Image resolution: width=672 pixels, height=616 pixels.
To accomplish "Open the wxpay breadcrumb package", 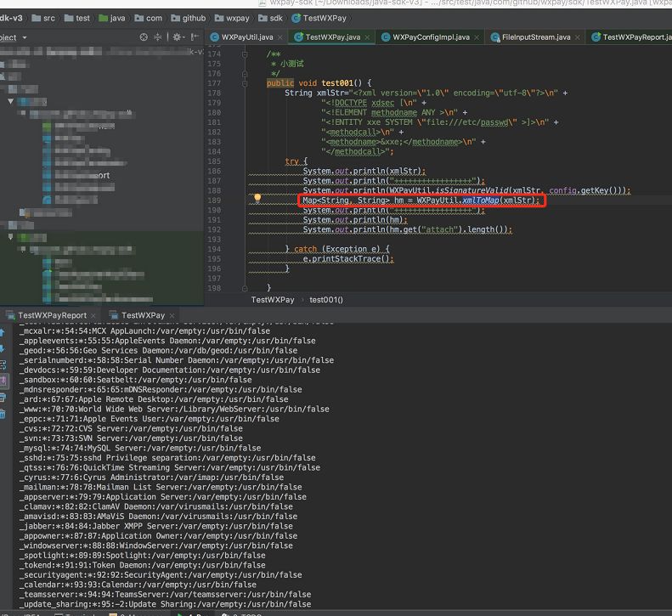I will pos(232,19).
